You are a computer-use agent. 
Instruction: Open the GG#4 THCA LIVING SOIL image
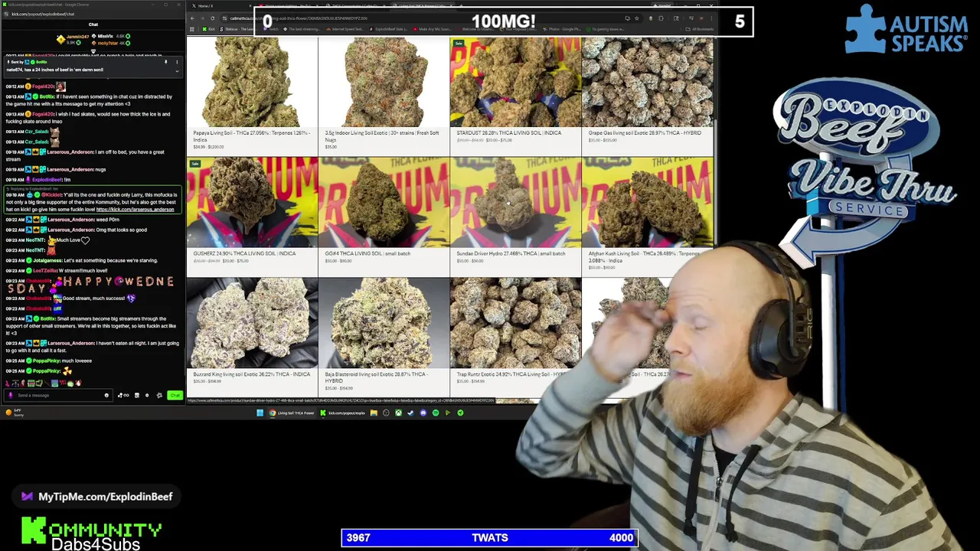coord(384,202)
